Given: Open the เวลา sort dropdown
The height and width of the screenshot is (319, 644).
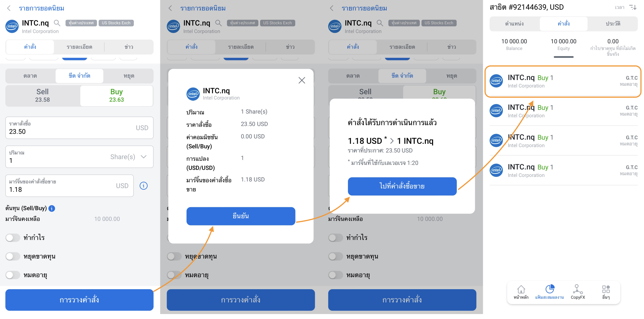Looking at the screenshot, I should coord(619,7).
